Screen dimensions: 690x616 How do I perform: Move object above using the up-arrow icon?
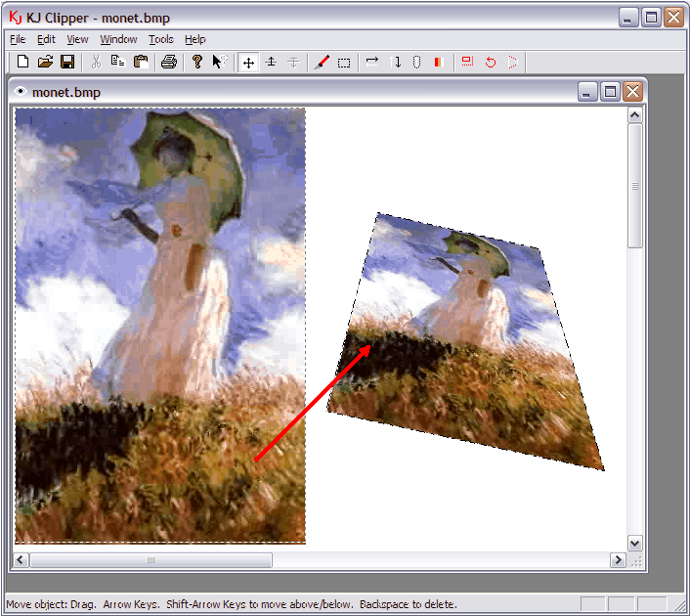[271, 62]
